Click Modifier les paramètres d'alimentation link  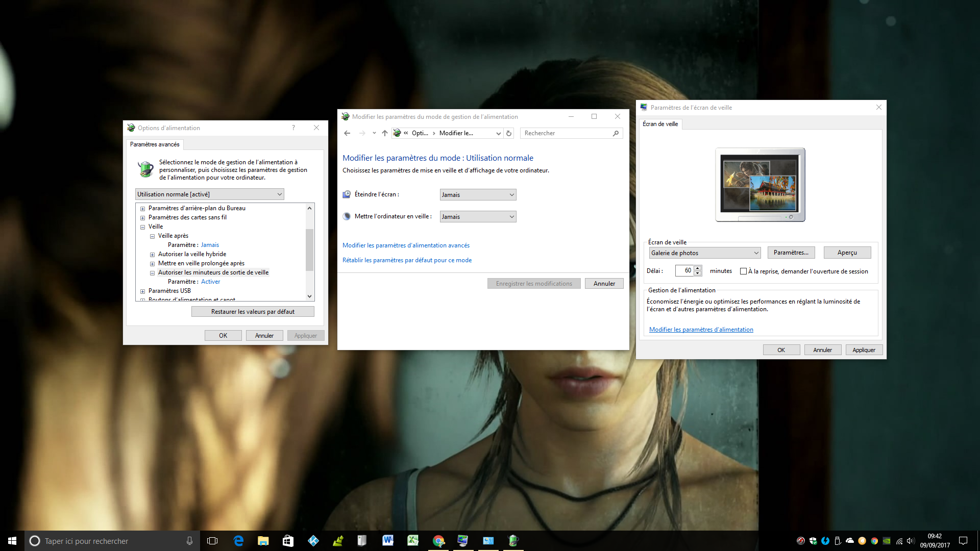701,330
